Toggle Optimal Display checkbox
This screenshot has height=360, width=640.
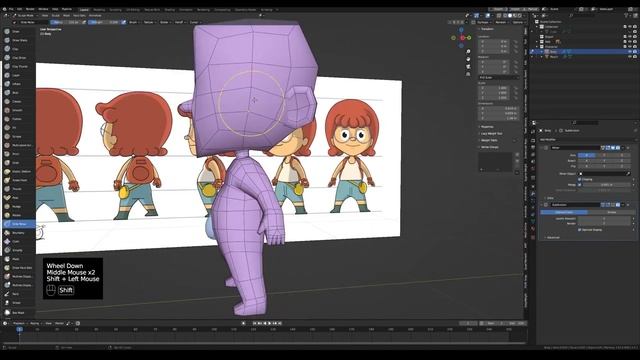click(580, 230)
